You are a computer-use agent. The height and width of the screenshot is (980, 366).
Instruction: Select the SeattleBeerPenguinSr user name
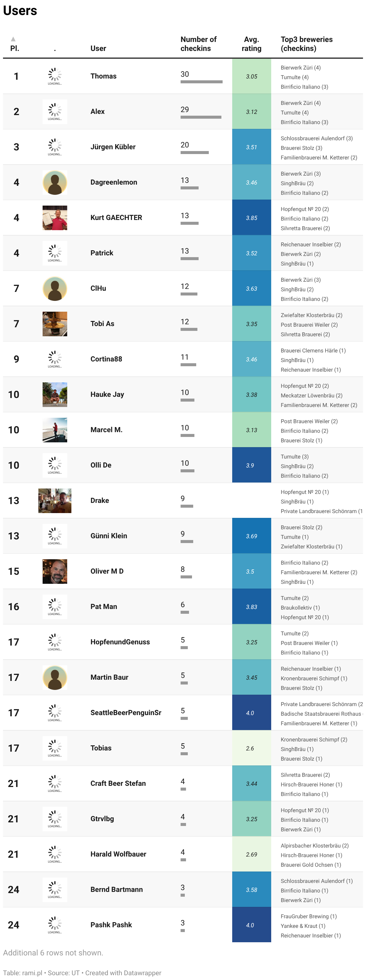point(126,713)
